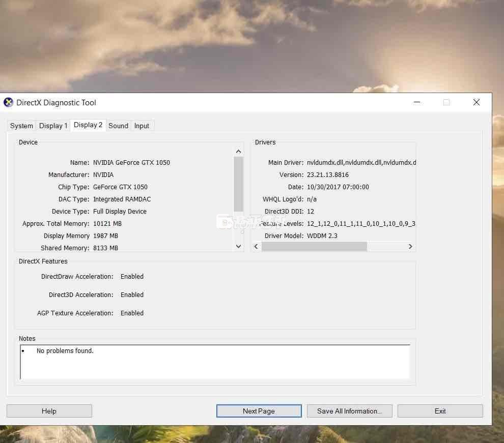This screenshot has width=504, height=443.
Task: Select device name NVIDIA GeForce GTX 1050
Action: coord(131,163)
